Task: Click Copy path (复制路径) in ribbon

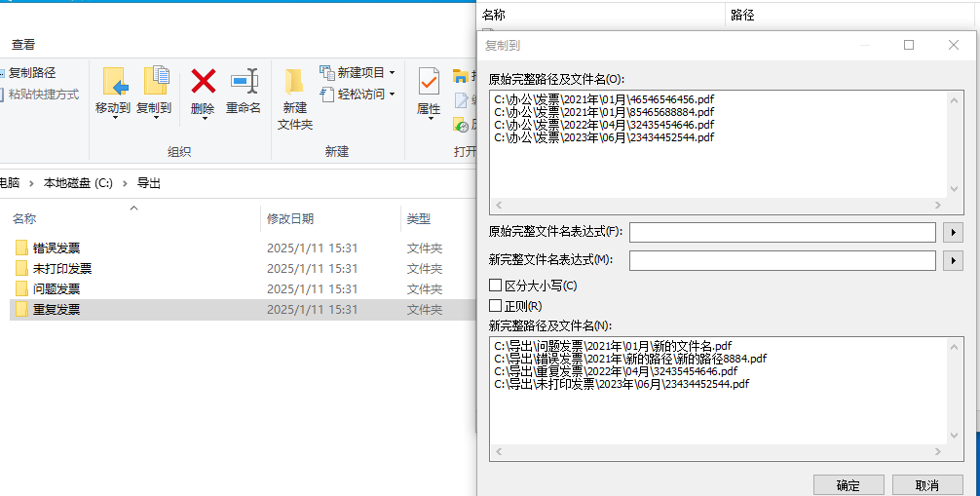Action: click(x=32, y=72)
